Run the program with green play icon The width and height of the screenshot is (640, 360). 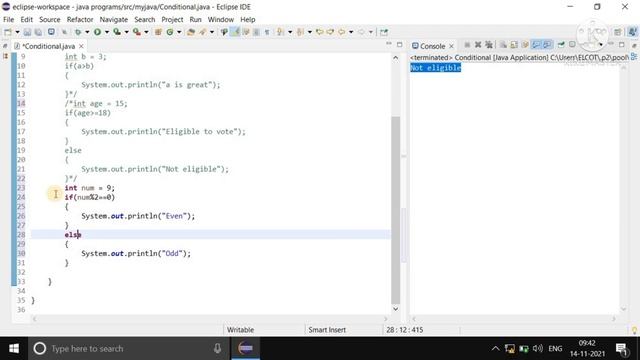pyautogui.click(x=97, y=32)
